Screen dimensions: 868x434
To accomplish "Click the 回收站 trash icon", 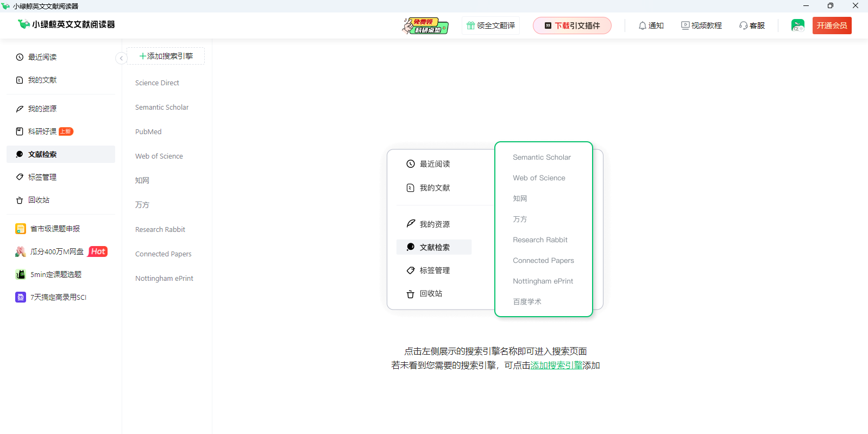I will (20, 200).
